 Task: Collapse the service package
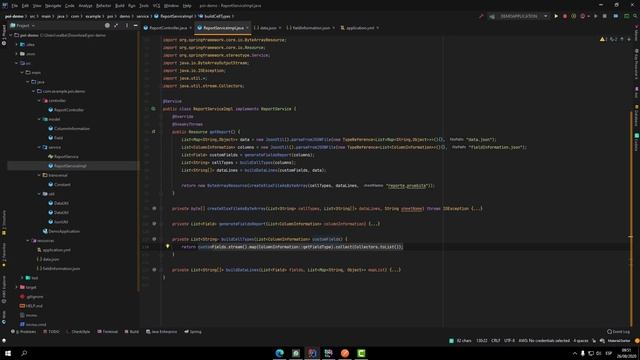pos(40,147)
